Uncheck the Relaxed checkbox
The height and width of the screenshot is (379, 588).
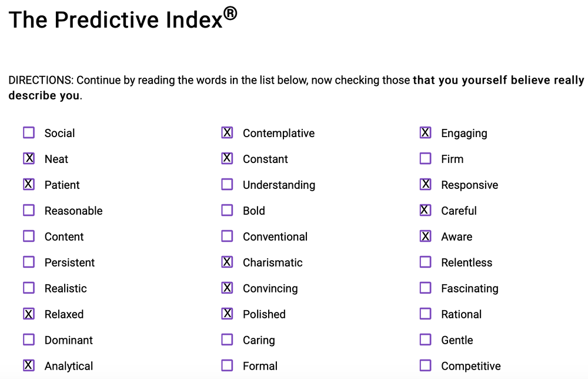point(29,314)
